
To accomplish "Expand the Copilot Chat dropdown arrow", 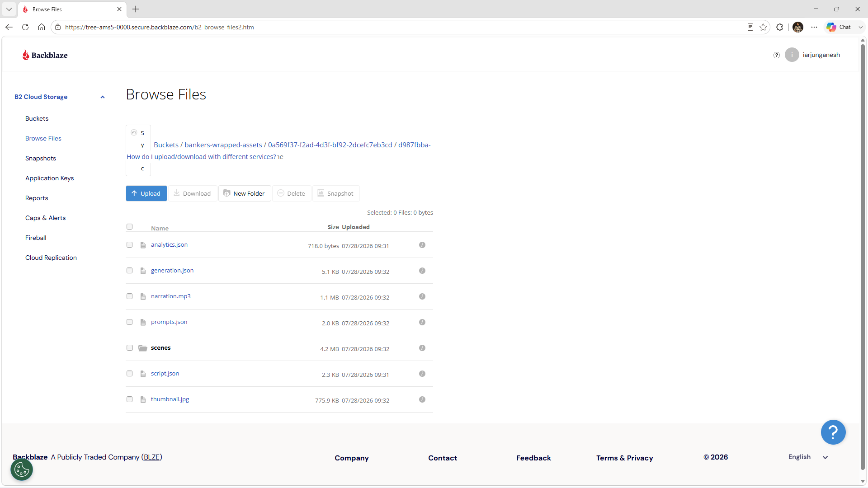I will click(861, 27).
